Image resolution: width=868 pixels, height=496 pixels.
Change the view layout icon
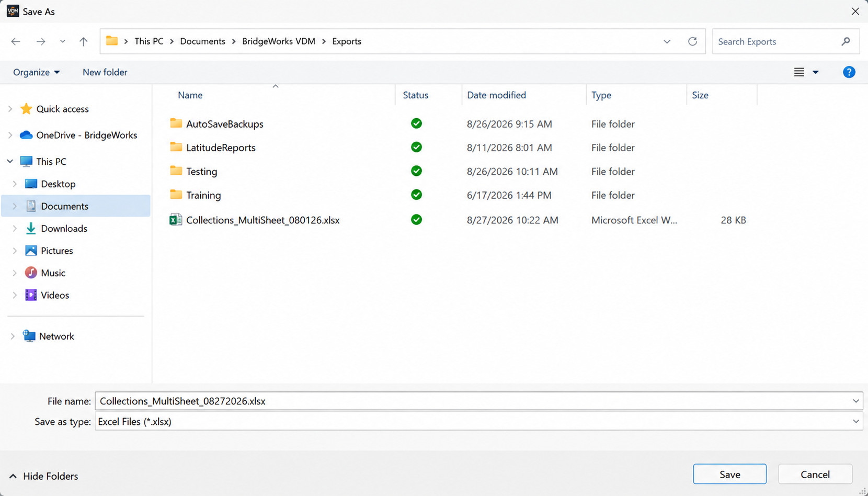coord(799,72)
